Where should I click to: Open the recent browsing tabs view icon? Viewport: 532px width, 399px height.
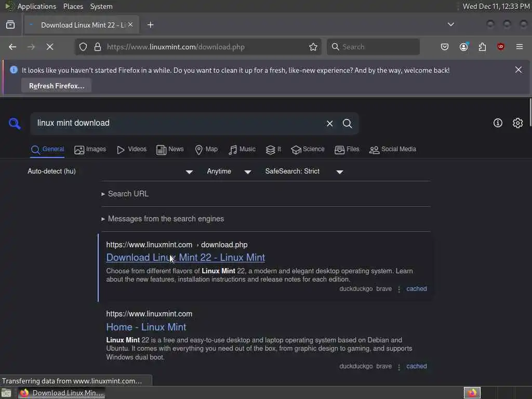[x=10, y=25]
